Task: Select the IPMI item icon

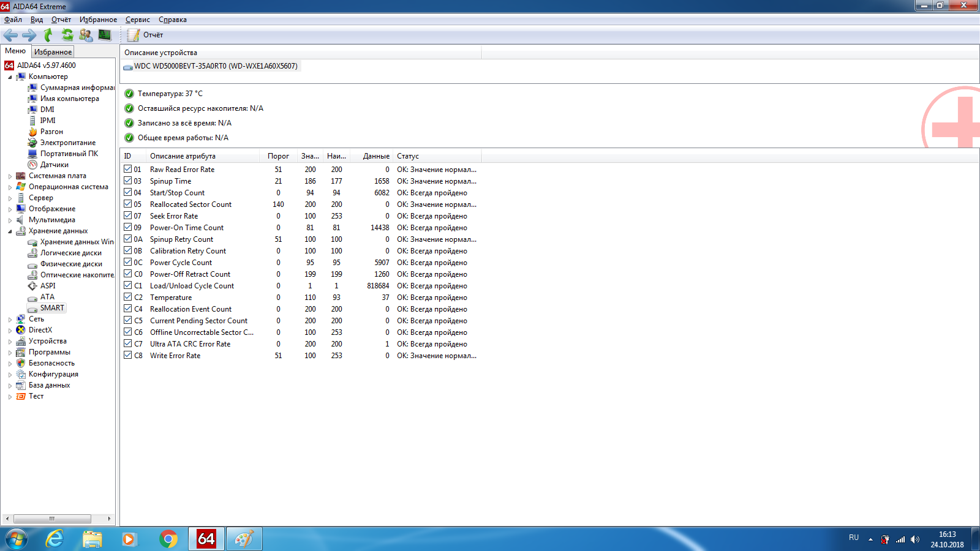Action: point(32,121)
